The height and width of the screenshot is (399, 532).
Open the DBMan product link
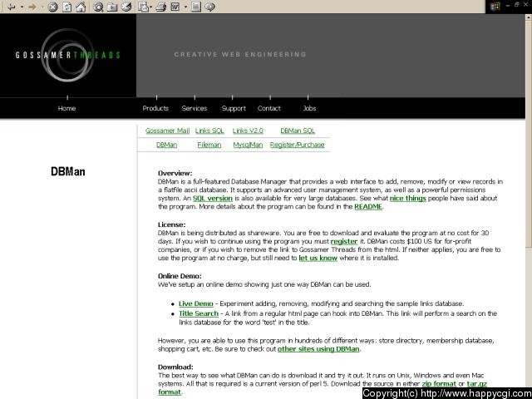coord(166,145)
